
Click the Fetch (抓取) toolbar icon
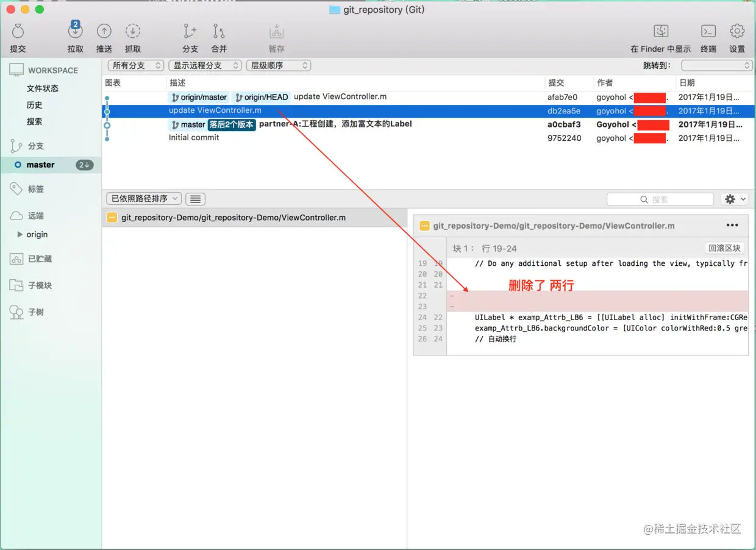click(x=133, y=31)
